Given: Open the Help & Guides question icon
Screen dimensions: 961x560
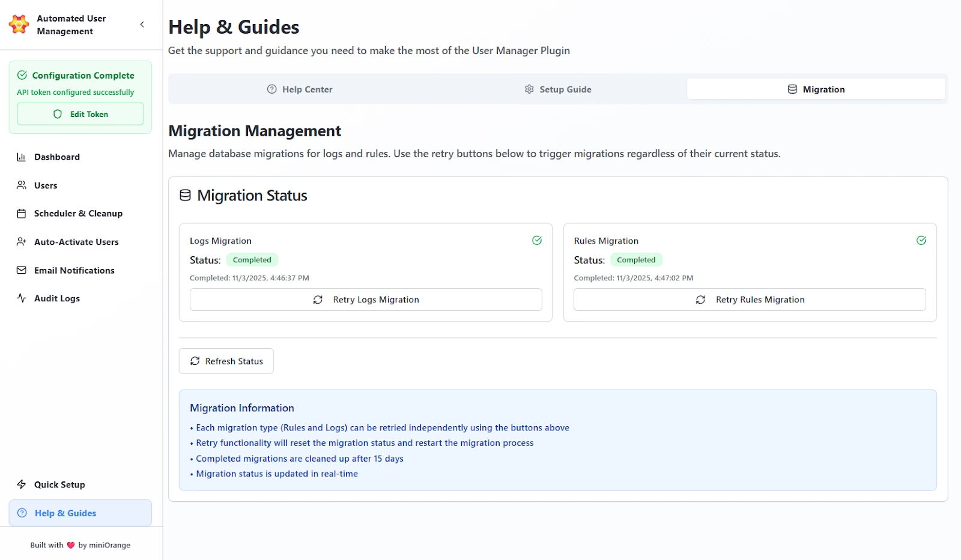Looking at the screenshot, I should (x=22, y=513).
